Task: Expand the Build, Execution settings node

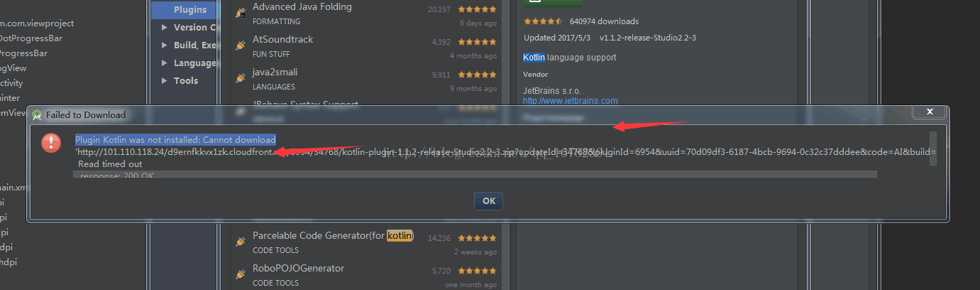Action: tap(165, 45)
